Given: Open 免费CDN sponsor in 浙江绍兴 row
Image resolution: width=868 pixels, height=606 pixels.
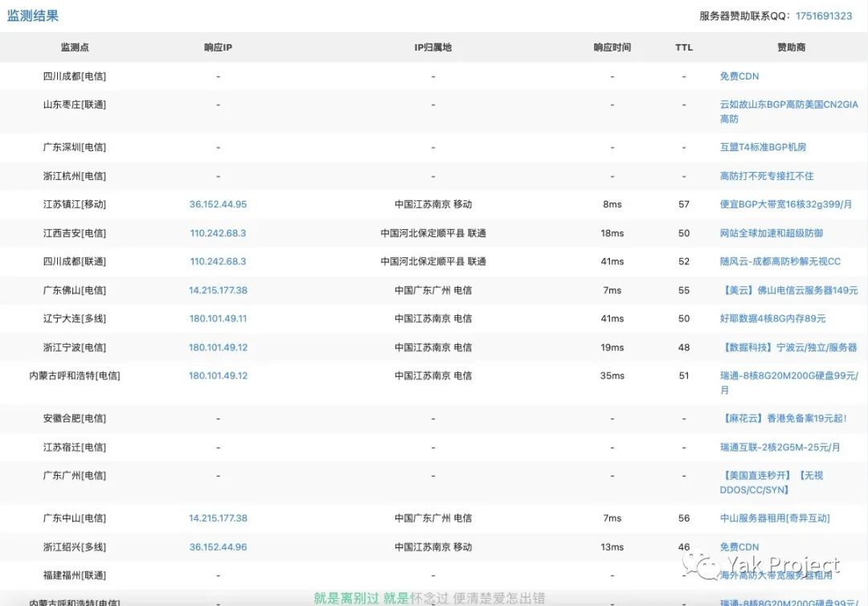Looking at the screenshot, I should (739, 547).
